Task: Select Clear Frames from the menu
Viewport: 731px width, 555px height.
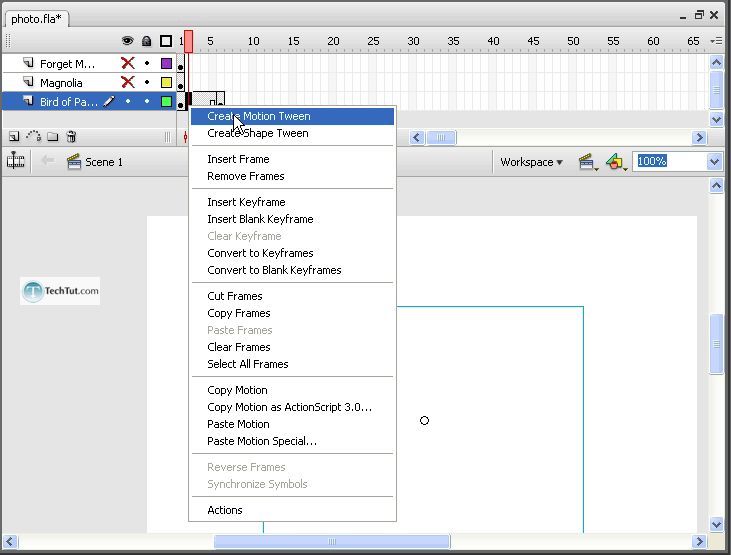Action: pos(292,347)
